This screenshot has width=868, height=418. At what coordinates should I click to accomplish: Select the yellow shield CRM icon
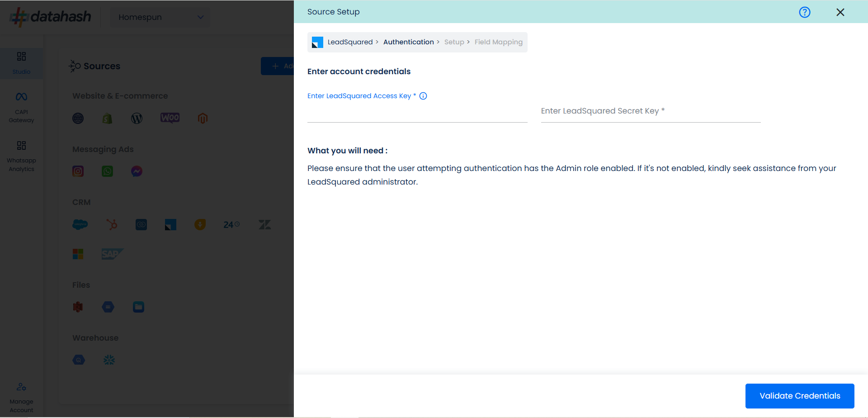pyautogui.click(x=200, y=224)
